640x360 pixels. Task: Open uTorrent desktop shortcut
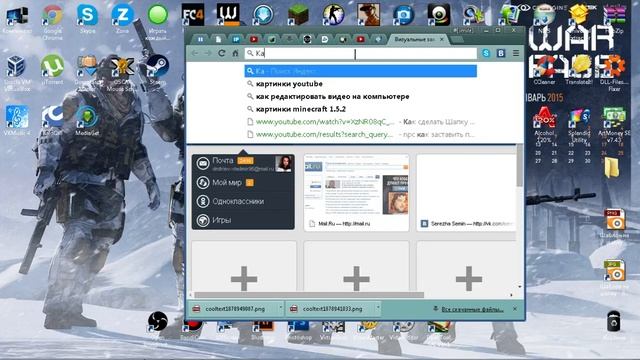(x=52, y=69)
